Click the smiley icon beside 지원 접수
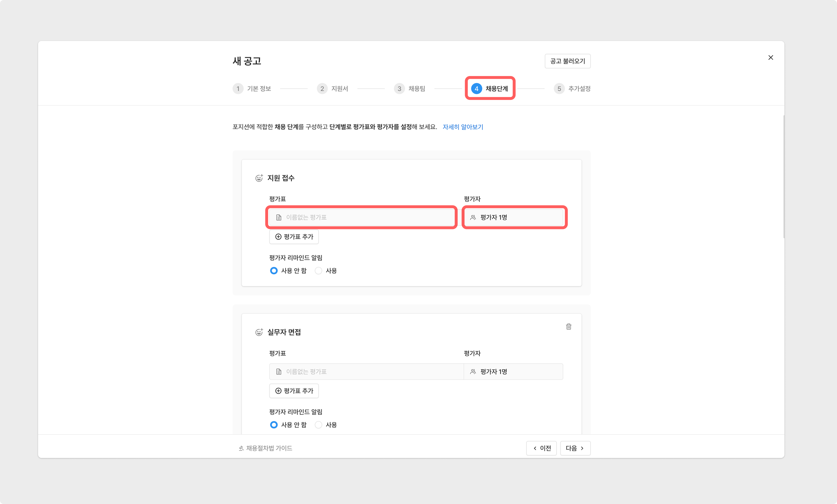The image size is (837, 504). pos(259,178)
